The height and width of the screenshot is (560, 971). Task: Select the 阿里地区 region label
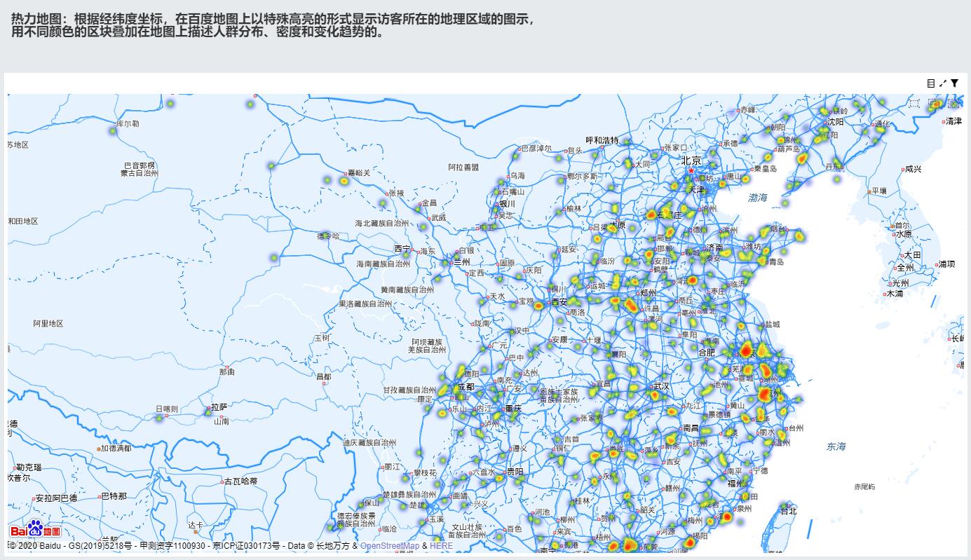click(48, 324)
